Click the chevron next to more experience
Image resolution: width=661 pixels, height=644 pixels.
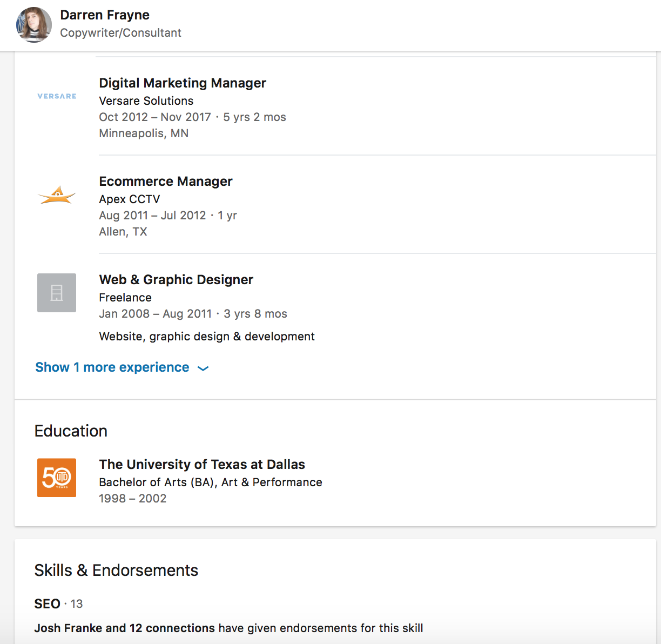(203, 368)
